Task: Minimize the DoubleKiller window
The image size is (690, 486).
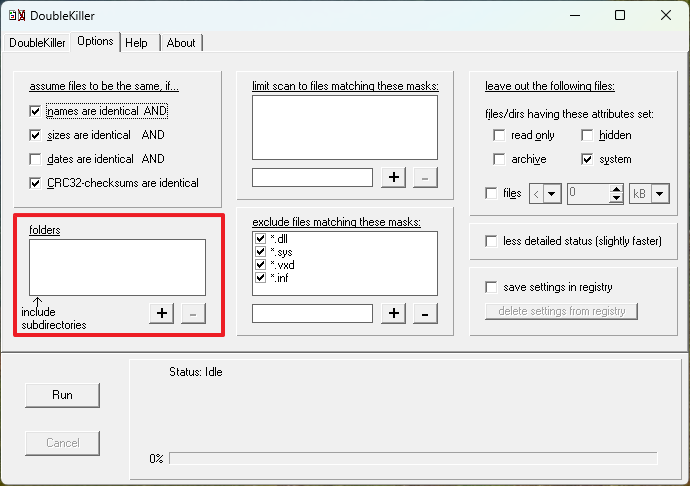Action: click(x=575, y=15)
